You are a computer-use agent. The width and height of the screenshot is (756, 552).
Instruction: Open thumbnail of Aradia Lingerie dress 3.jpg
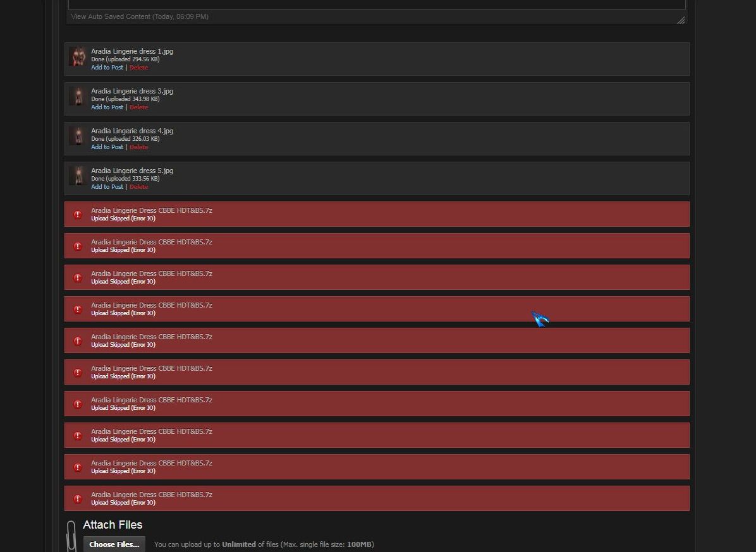pos(78,97)
